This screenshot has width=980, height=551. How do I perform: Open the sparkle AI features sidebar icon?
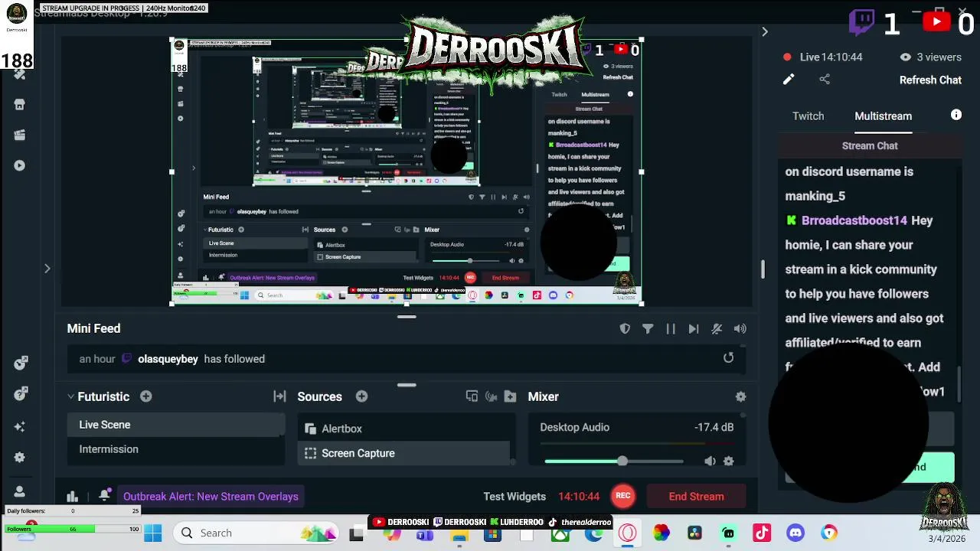click(20, 426)
